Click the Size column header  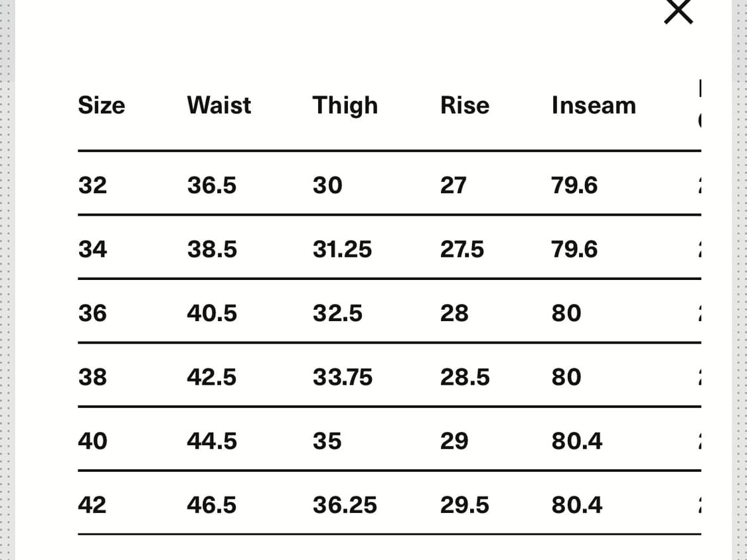102,105
